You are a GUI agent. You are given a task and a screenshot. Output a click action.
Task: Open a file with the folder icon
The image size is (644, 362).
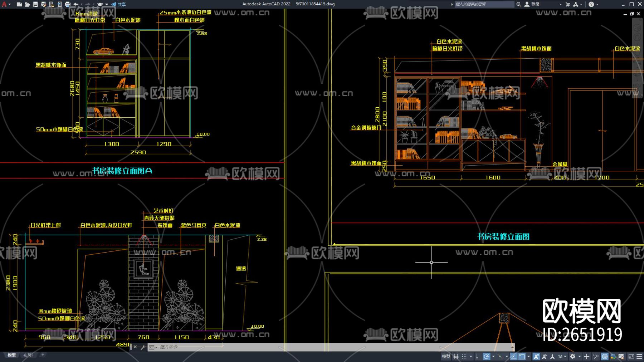27,4
